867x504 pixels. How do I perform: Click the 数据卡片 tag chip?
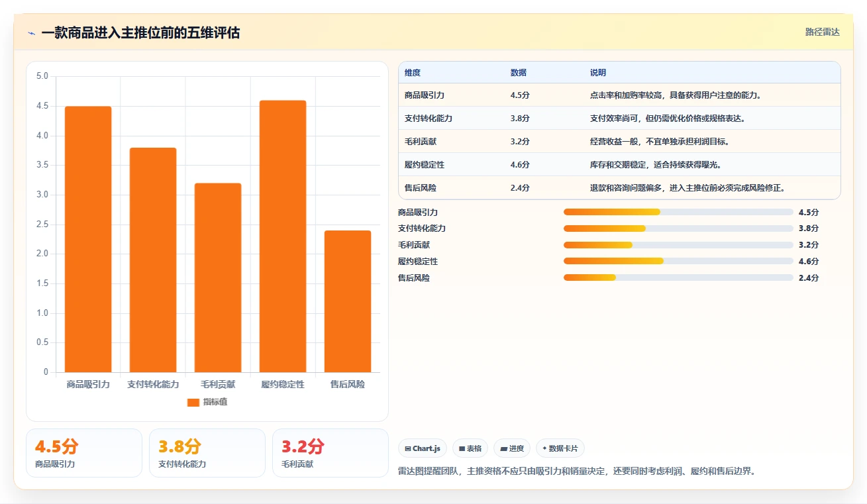(560, 448)
